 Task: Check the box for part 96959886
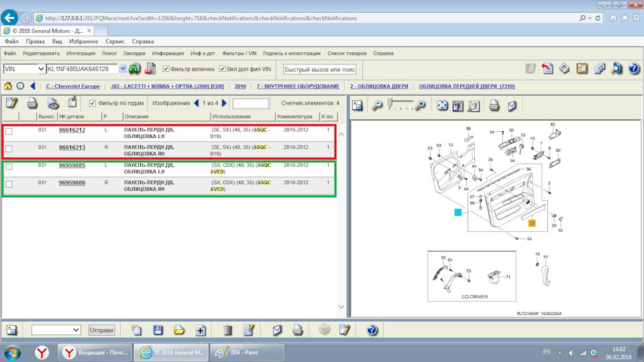(x=9, y=184)
